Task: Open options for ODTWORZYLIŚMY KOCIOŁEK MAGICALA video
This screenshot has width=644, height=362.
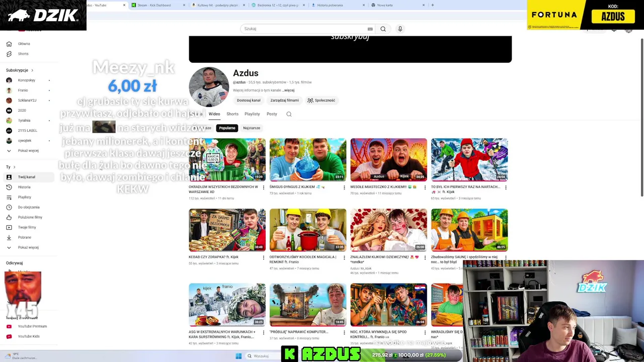Action: (344, 257)
